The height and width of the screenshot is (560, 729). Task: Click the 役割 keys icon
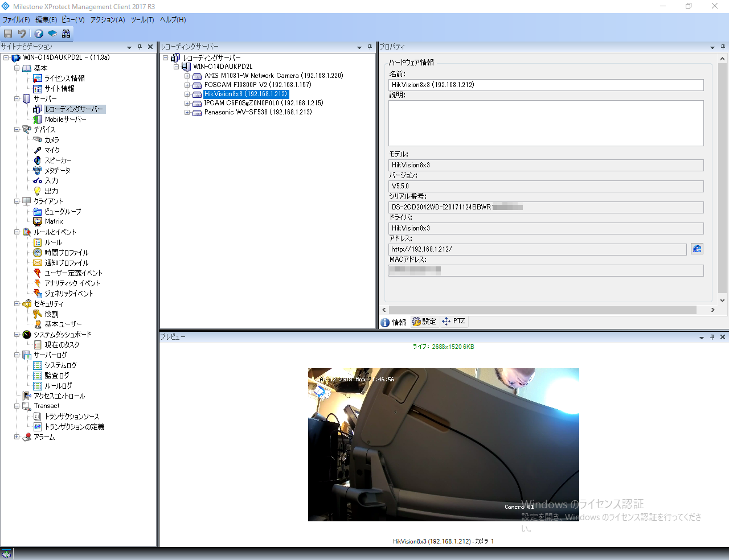38,314
